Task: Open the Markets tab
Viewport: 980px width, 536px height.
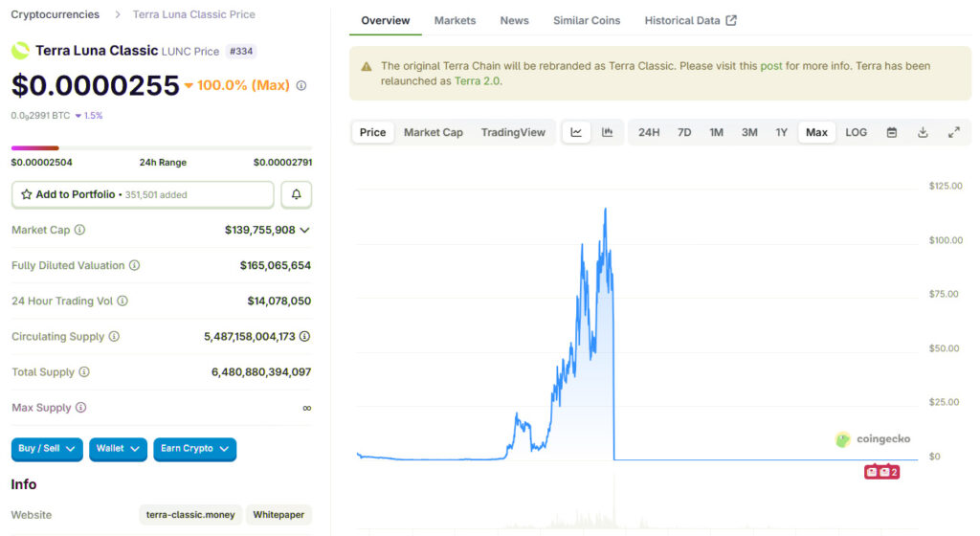Action: point(455,21)
